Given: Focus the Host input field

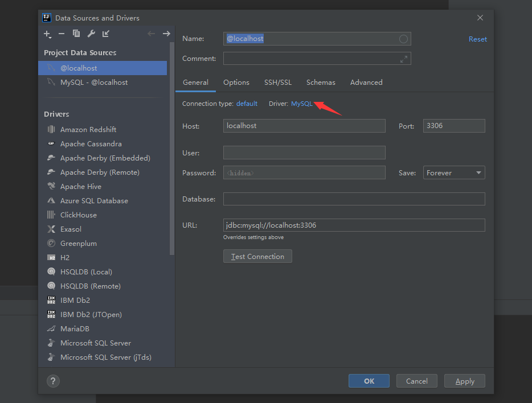Looking at the screenshot, I should [304, 126].
